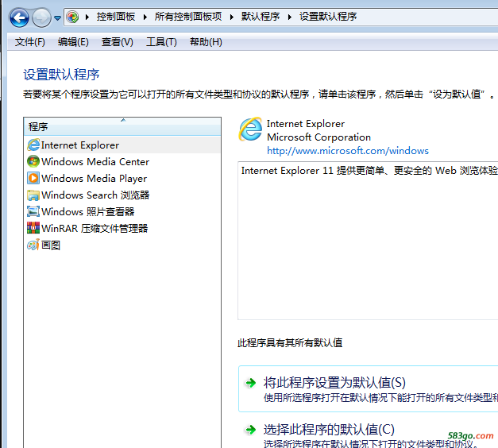Click the WinRAR 压缩文件管理器 icon
The image size is (498, 448).
point(33,229)
